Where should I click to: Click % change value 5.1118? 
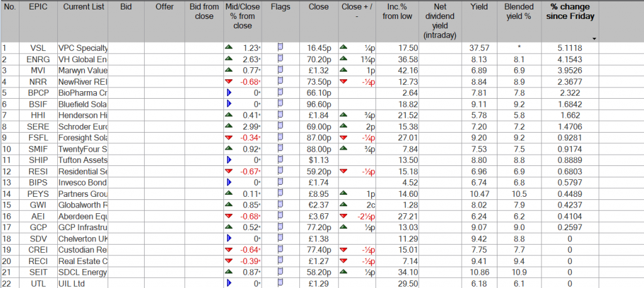click(x=570, y=48)
